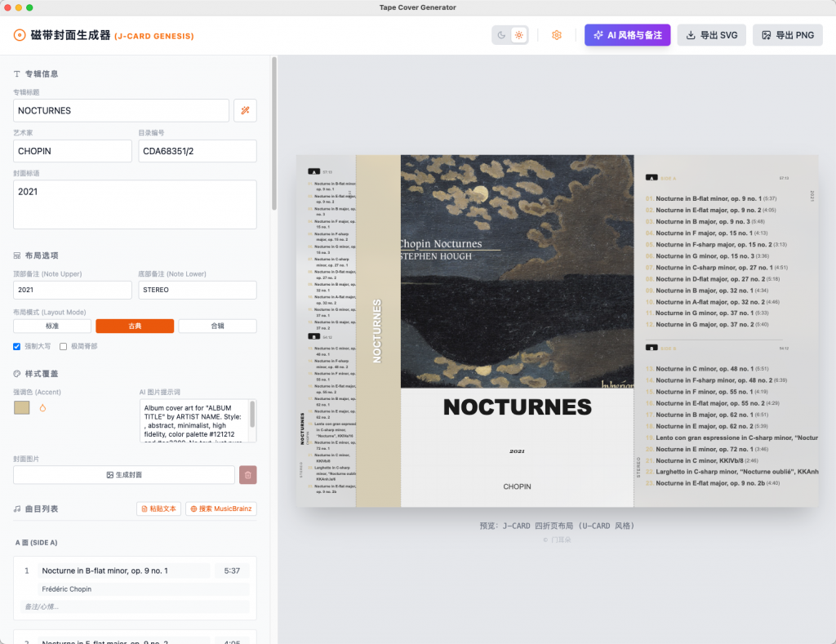Click the 粘贴文本 button
836x644 pixels.
pos(158,509)
